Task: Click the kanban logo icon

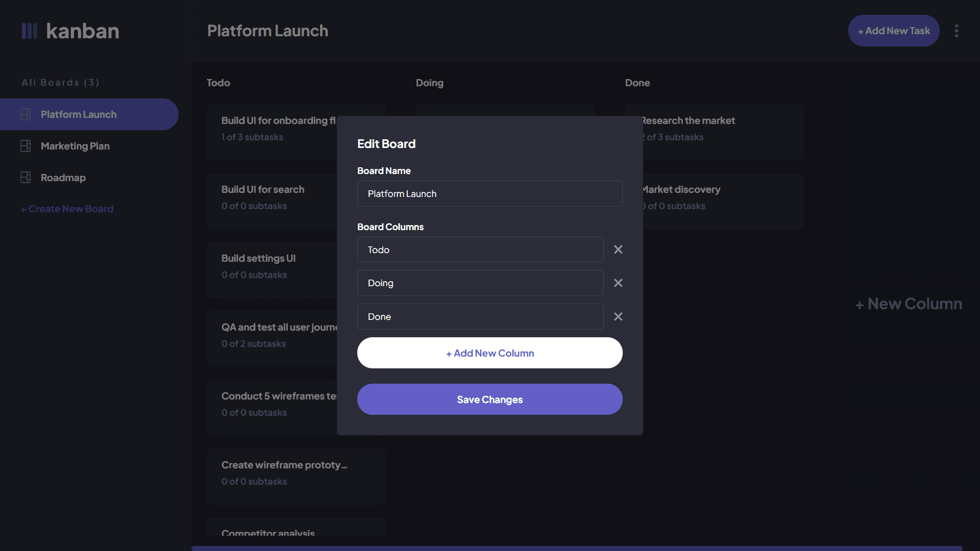Action: pyautogui.click(x=30, y=31)
